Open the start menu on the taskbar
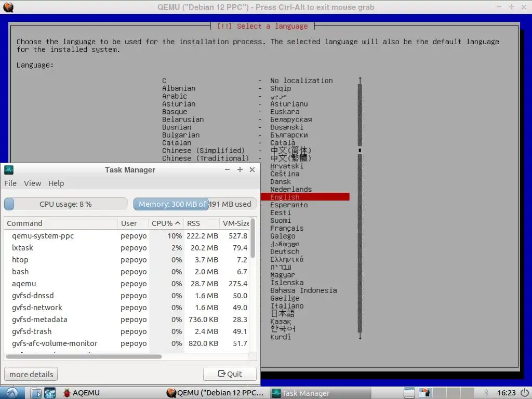532x399 pixels. (x=12, y=393)
